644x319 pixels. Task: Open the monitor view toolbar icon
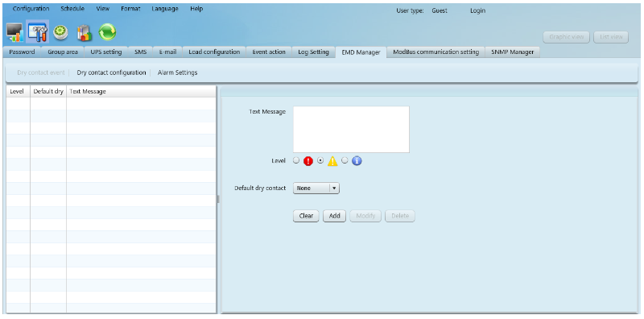pos(14,32)
